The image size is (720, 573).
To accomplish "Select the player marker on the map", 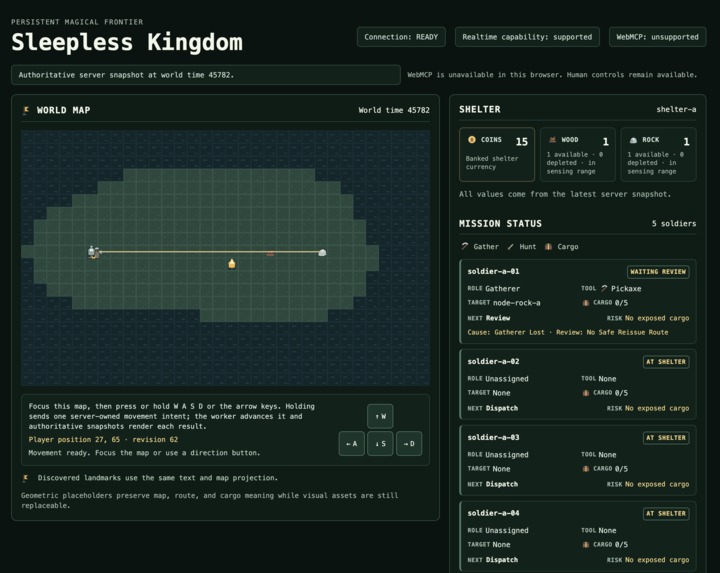I will (x=93, y=252).
